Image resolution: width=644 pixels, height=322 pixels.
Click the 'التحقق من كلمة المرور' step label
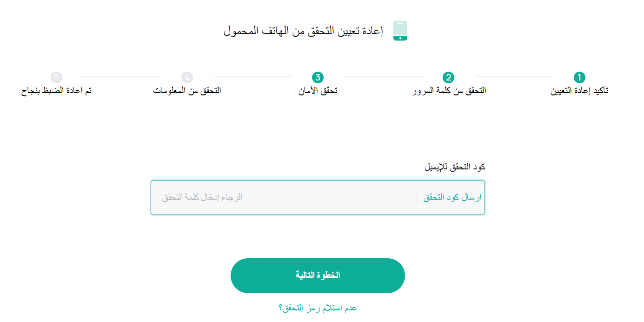tap(449, 91)
